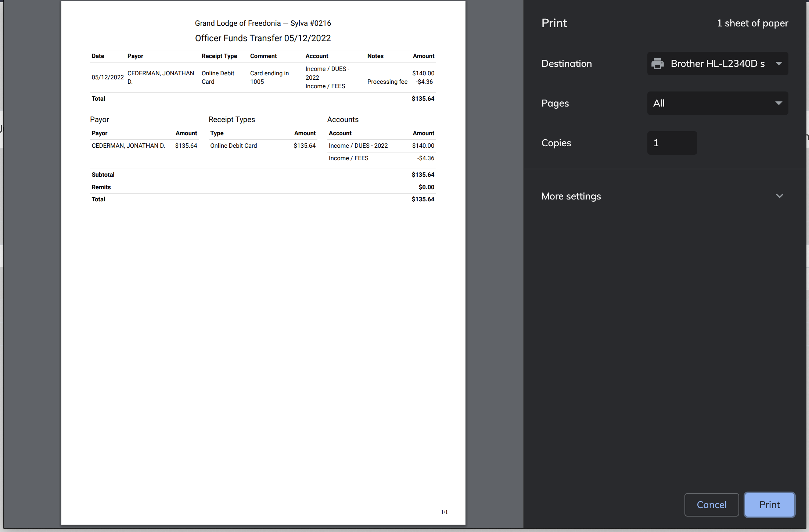Click the 'Card ending in 1005' comment
The image size is (809, 532).
(x=270, y=78)
